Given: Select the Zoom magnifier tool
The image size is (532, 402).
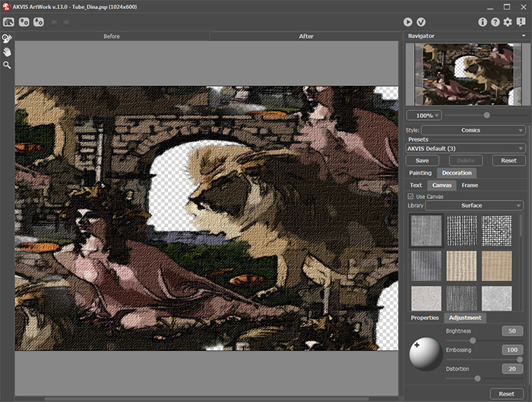Looking at the screenshot, I should [7, 65].
